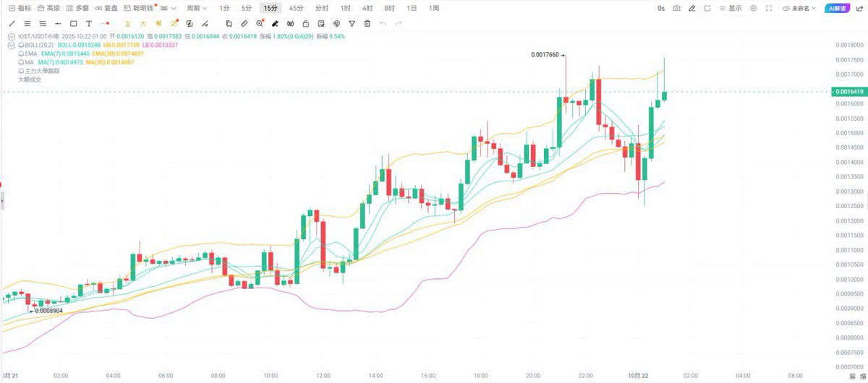Click the zoom-in magnifier icon
This screenshot has height=383, width=868.
(260, 24)
